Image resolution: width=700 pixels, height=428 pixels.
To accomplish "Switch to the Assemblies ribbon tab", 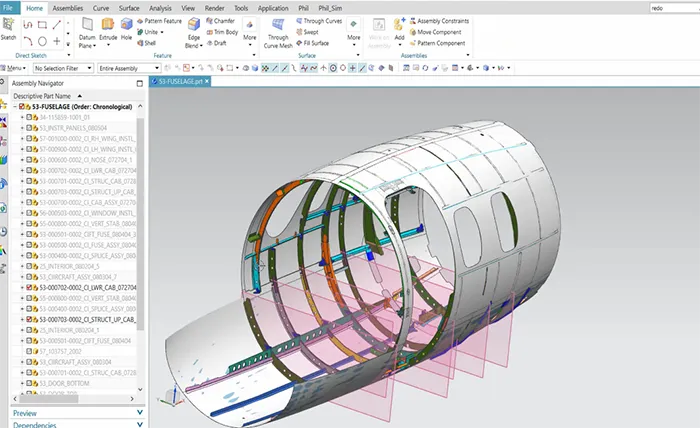I will (68, 8).
